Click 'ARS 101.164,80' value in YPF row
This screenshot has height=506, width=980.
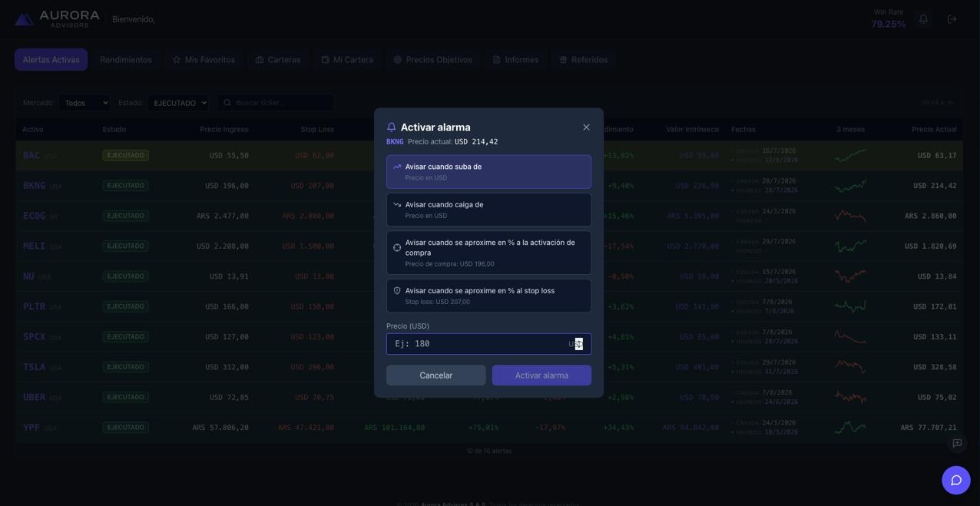[394, 428]
